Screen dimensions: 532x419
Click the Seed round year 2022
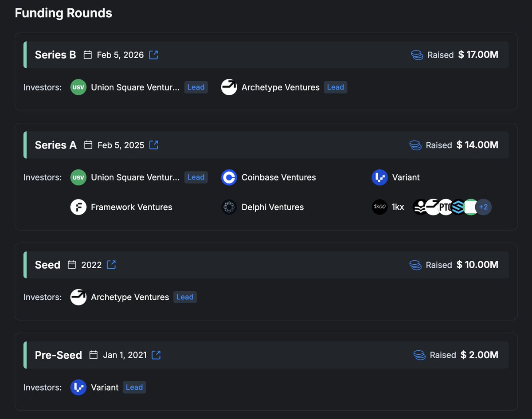pyautogui.click(x=92, y=265)
